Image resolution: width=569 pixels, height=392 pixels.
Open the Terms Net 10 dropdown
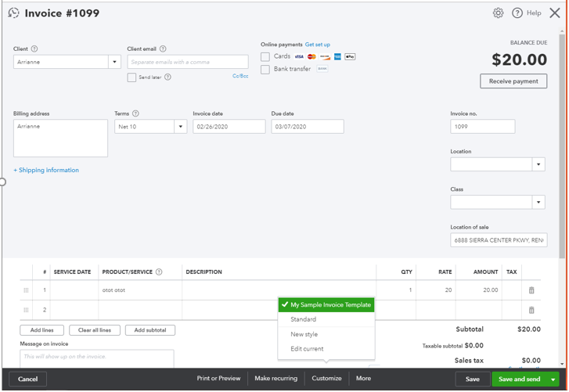click(180, 126)
